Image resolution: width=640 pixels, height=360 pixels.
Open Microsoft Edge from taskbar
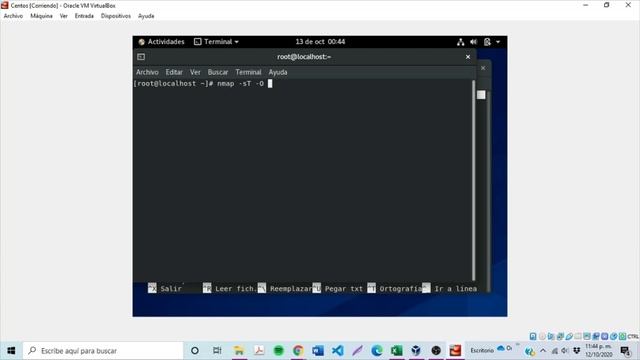pyautogui.click(x=377, y=351)
